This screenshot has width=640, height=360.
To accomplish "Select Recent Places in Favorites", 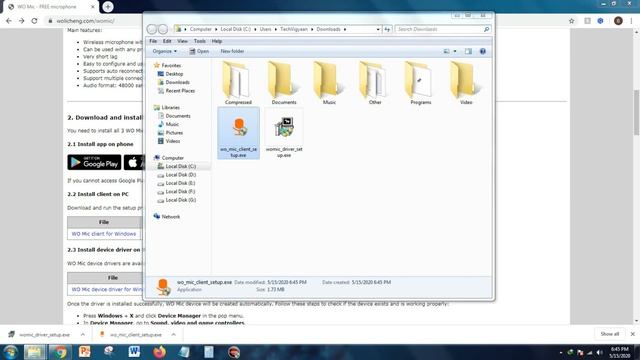I will (176, 91).
